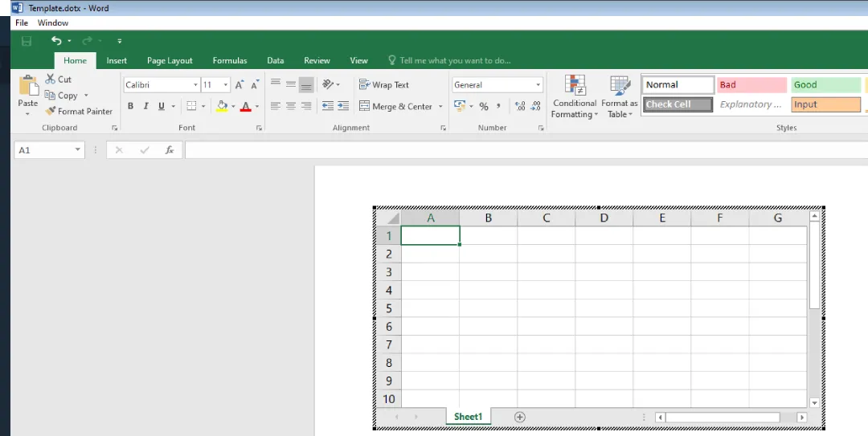Viewport: 868px width, 436px height.
Task: Apply the Check Cell style
Action: point(678,104)
